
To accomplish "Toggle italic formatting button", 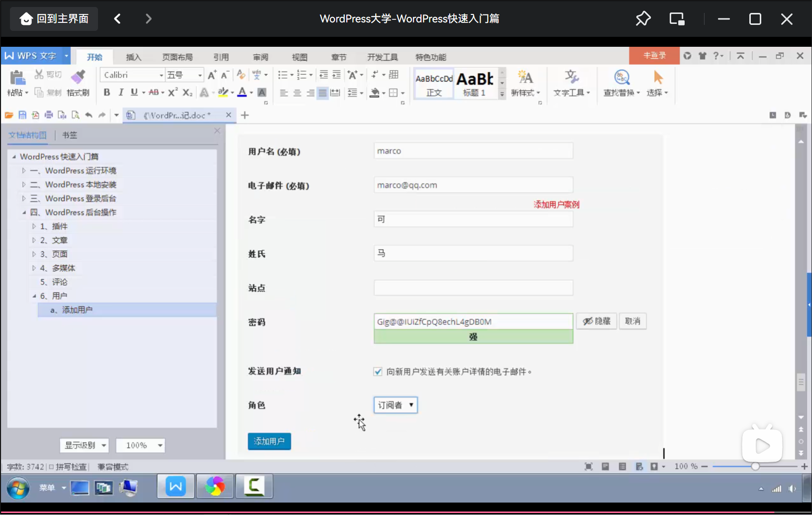I will tap(120, 93).
